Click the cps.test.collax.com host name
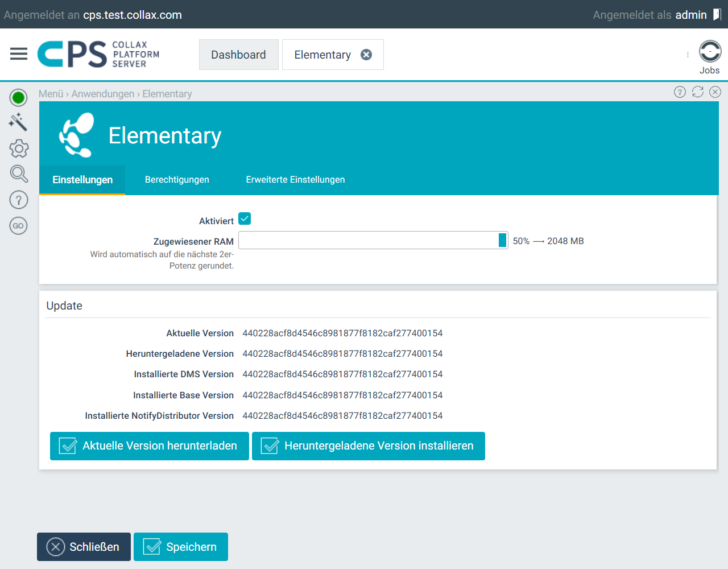This screenshot has width=728, height=569. 133,15
